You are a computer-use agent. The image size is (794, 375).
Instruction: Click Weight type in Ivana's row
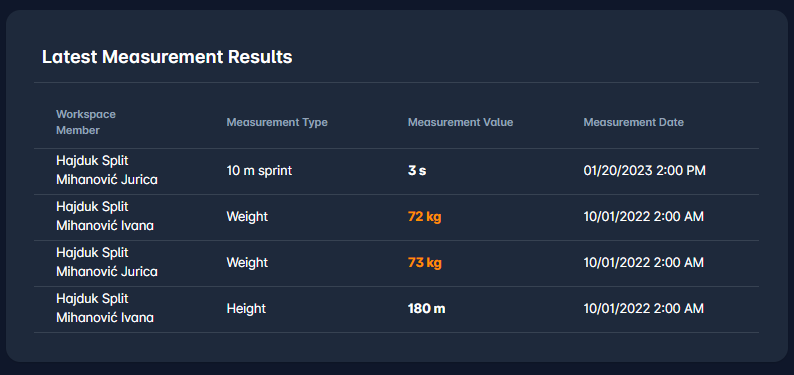point(247,217)
